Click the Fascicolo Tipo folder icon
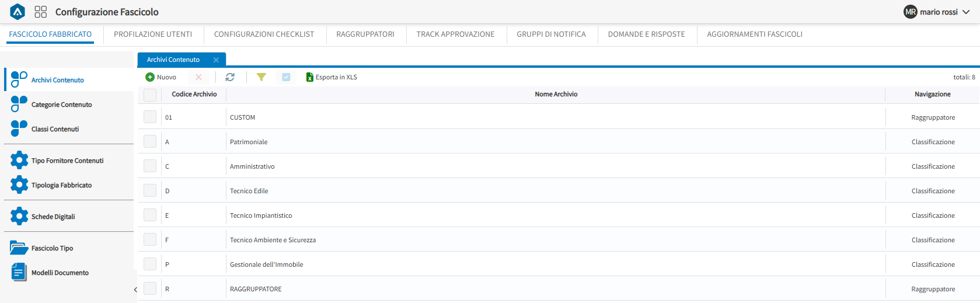The image size is (980, 303). tap(19, 248)
